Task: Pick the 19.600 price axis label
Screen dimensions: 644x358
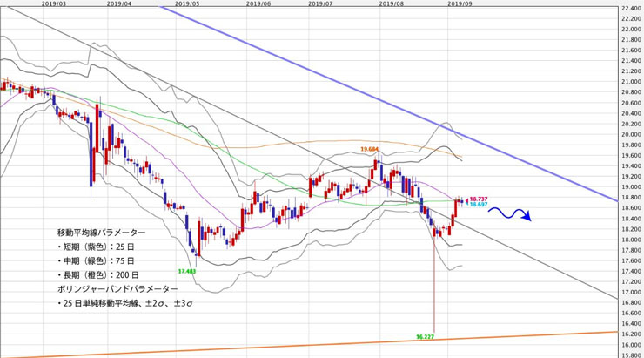Action: (x=632, y=155)
